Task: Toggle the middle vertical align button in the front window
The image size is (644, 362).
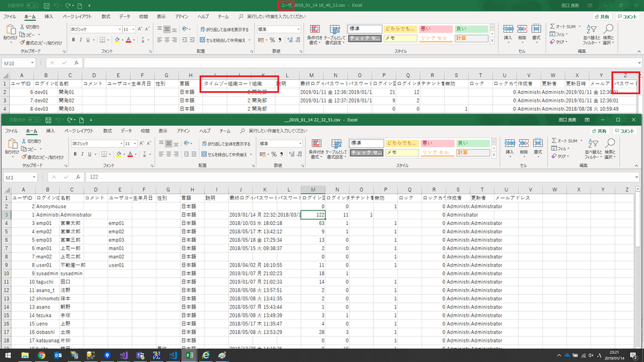Action: point(169,144)
